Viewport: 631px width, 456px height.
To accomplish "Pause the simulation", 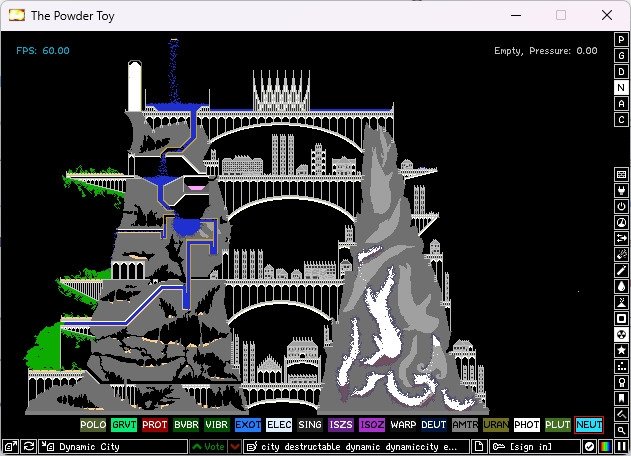I will [x=621, y=446].
